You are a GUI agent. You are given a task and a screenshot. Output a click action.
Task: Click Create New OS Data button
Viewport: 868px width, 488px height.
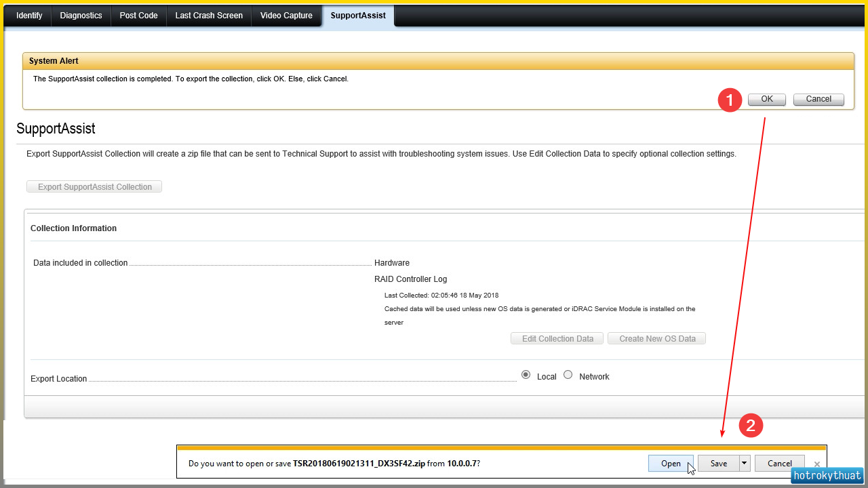point(657,338)
